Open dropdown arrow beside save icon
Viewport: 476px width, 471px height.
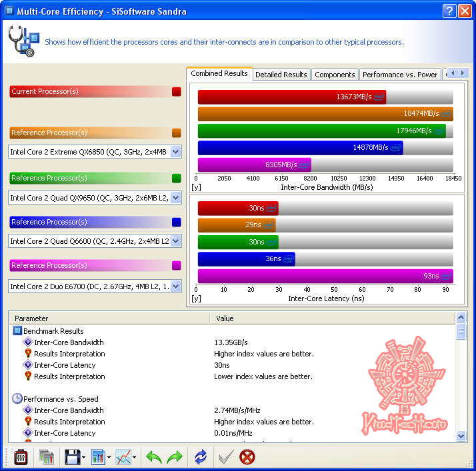[x=83, y=458]
